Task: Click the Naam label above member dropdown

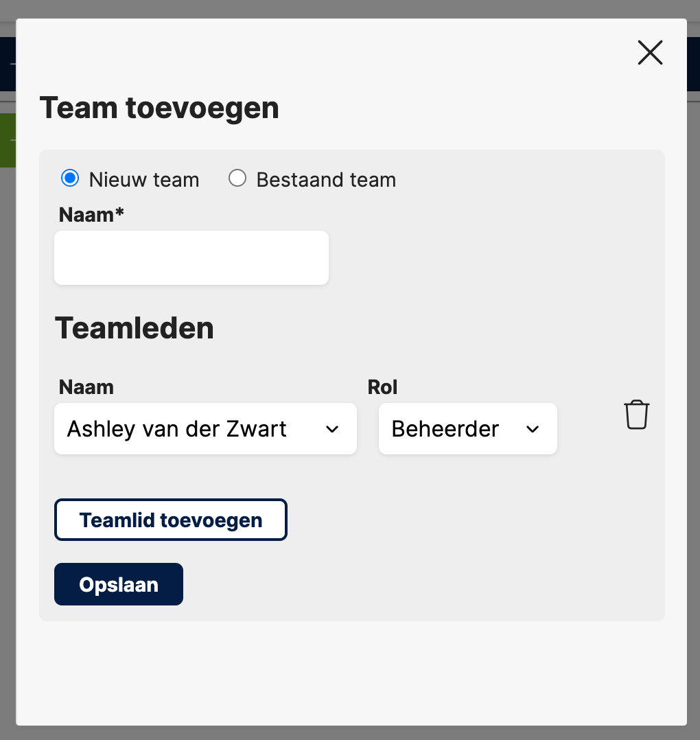Action: [x=86, y=387]
